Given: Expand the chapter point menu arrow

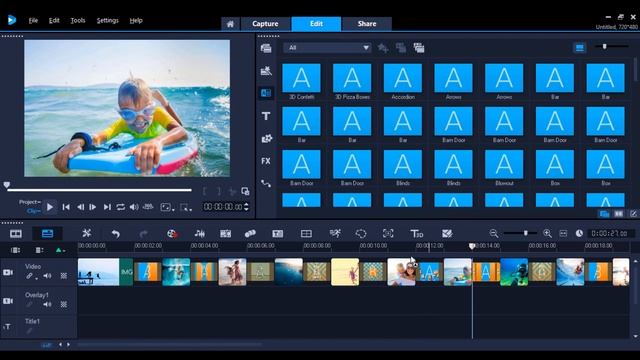Looking at the screenshot, I should click(x=64, y=251).
